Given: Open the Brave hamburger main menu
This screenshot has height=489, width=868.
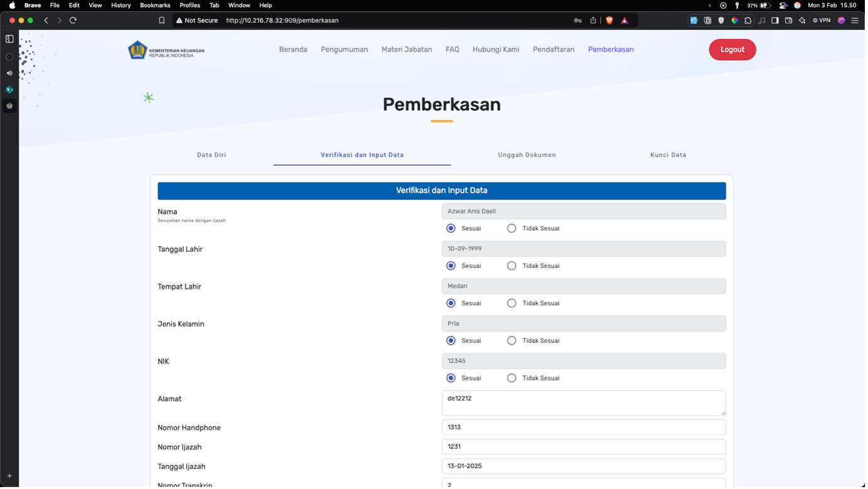Looking at the screenshot, I should tap(855, 20).
